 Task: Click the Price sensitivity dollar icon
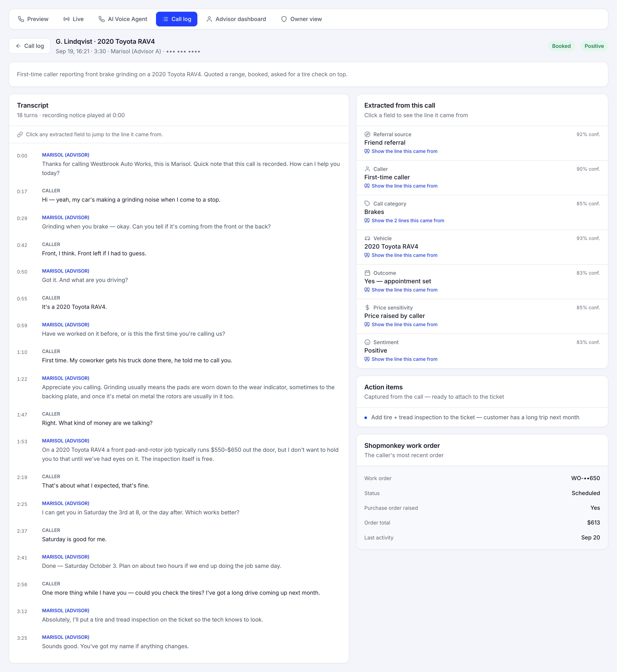click(x=367, y=308)
